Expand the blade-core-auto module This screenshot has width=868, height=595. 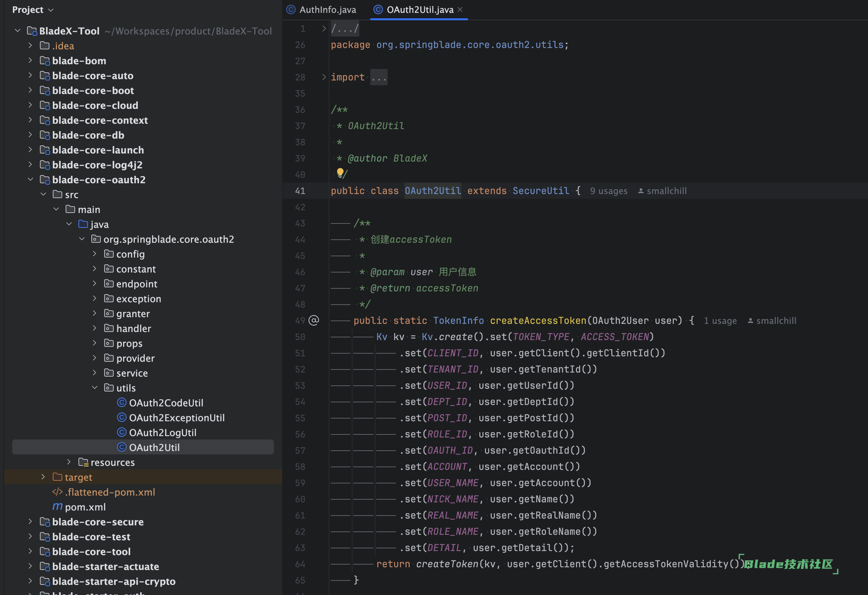tap(30, 75)
